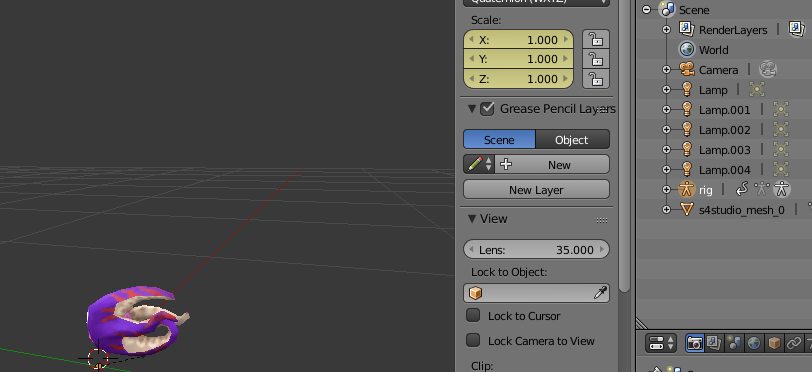Click New grease pencil datablock button
Screen dimensions: 812x372
click(552, 164)
